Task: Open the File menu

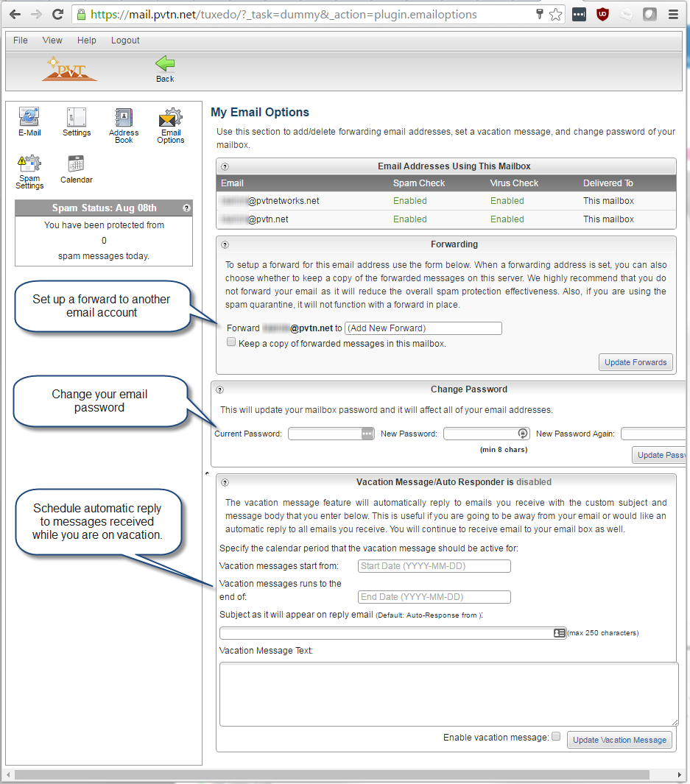Action: click(21, 40)
